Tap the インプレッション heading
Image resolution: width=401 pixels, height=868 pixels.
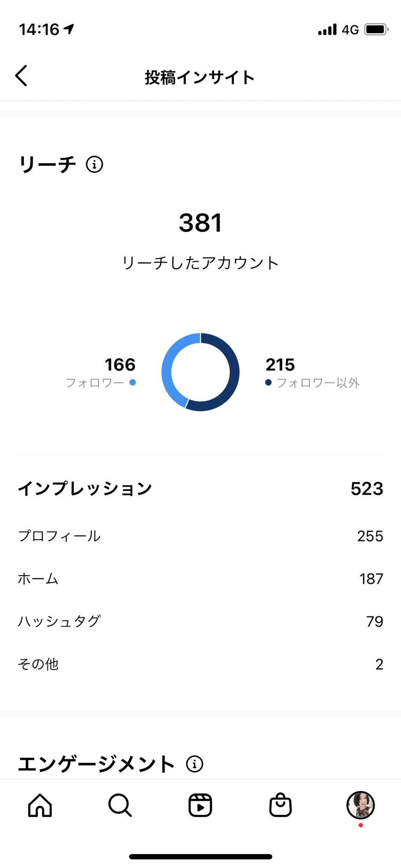(x=85, y=488)
